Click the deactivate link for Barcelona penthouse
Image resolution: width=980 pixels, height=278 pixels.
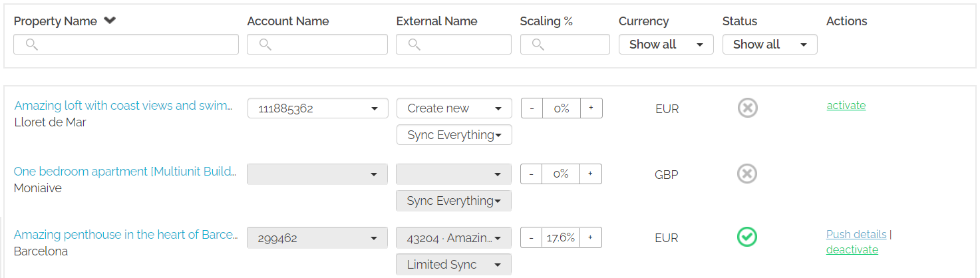(x=852, y=249)
